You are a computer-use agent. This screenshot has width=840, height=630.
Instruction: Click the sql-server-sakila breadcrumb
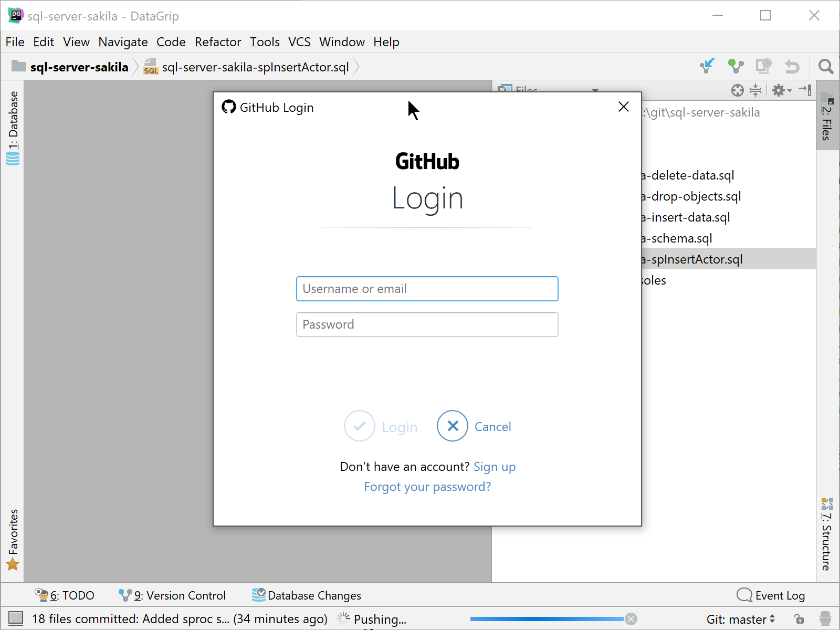point(70,67)
